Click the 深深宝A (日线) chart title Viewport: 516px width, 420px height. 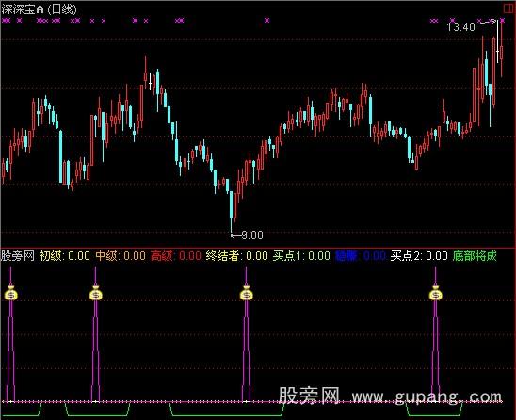tap(39, 9)
